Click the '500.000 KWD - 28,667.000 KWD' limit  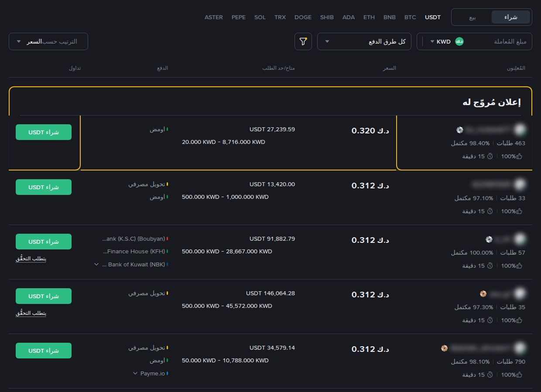coord(227,252)
